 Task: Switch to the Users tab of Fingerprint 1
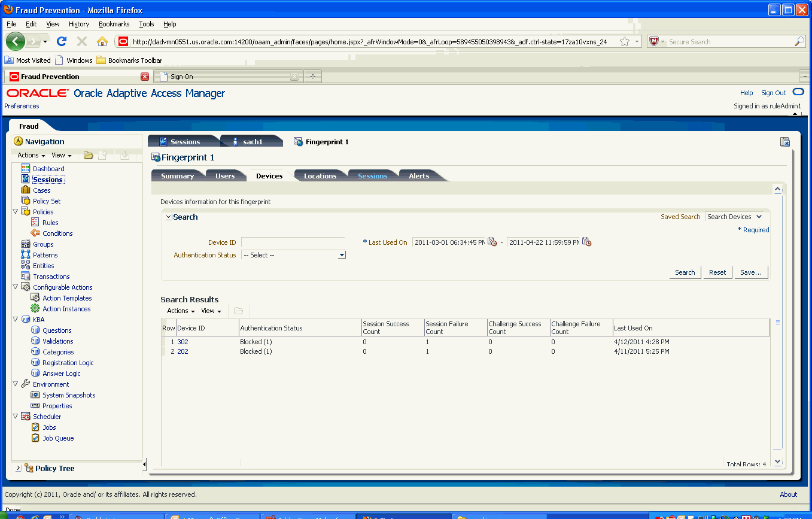point(226,175)
